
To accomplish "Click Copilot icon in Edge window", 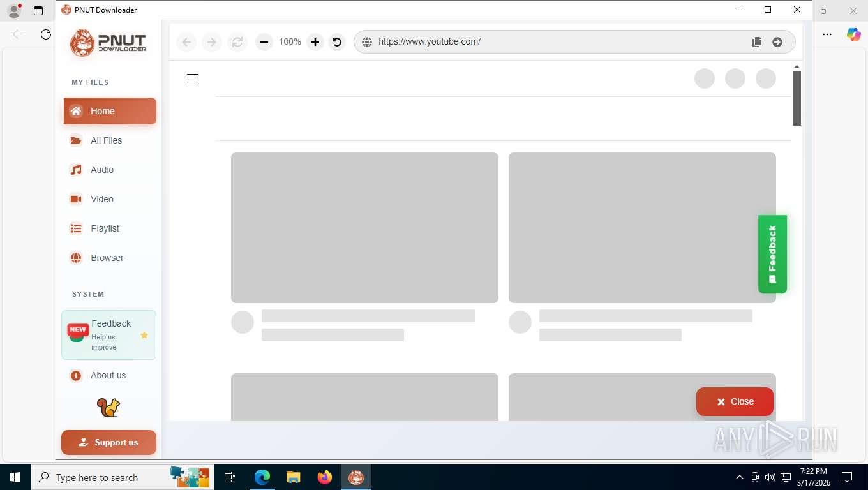I will pos(854,34).
